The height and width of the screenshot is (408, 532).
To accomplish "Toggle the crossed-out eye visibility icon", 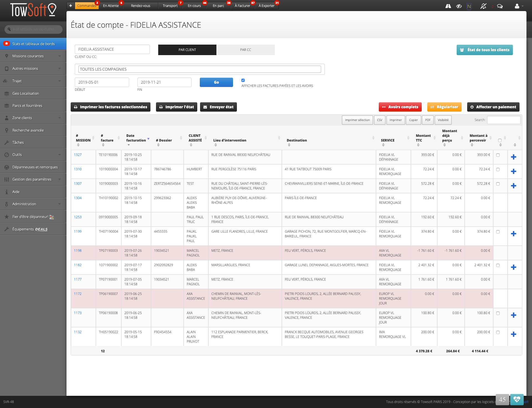I will pyautogui.click(x=459, y=6).
